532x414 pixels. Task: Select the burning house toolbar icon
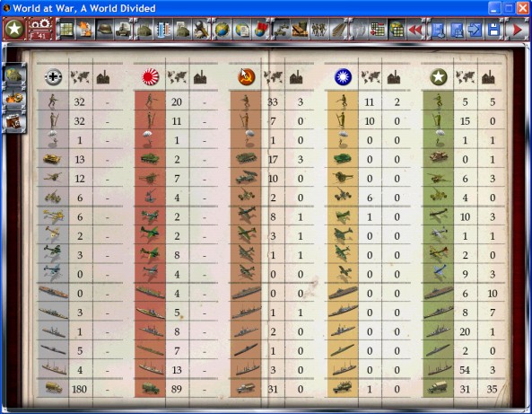[85, 30]
